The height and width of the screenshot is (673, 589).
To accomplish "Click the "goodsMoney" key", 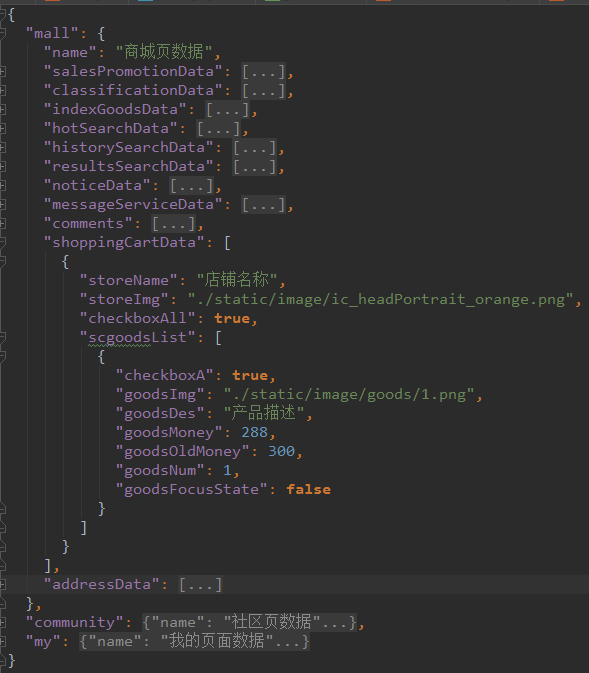I will (x=170, y=433).
